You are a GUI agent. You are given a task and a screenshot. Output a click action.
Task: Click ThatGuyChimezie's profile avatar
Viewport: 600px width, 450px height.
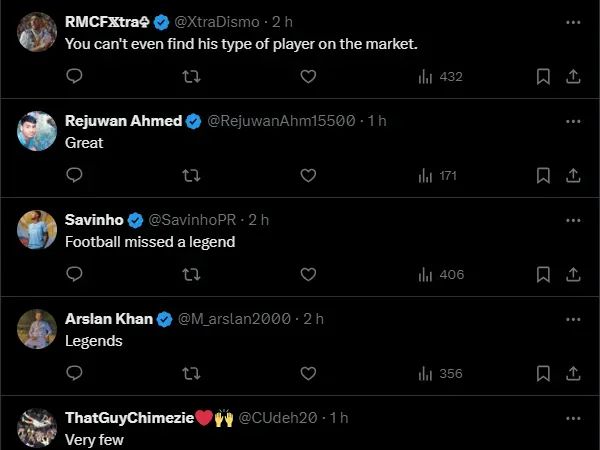click(x=37, y=427)
